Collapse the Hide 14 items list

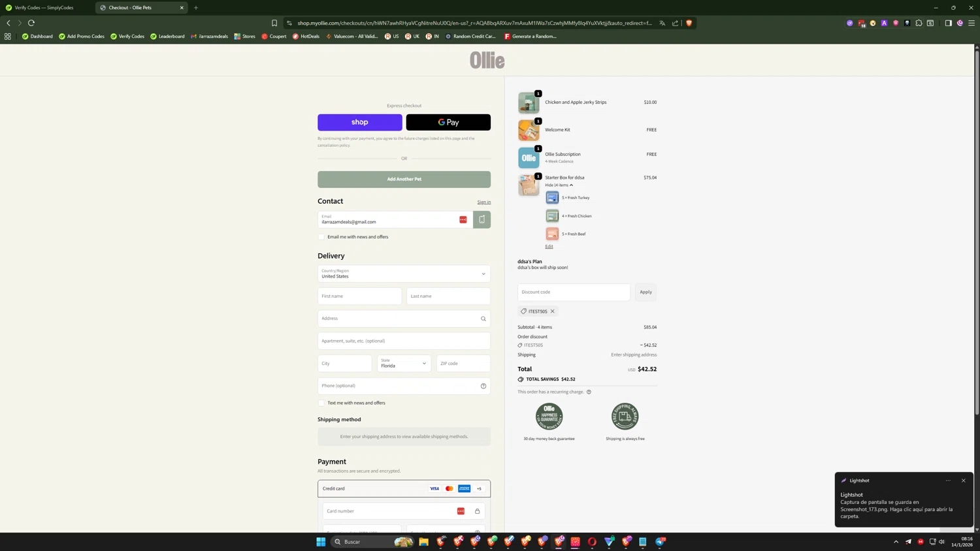point(559,185)
